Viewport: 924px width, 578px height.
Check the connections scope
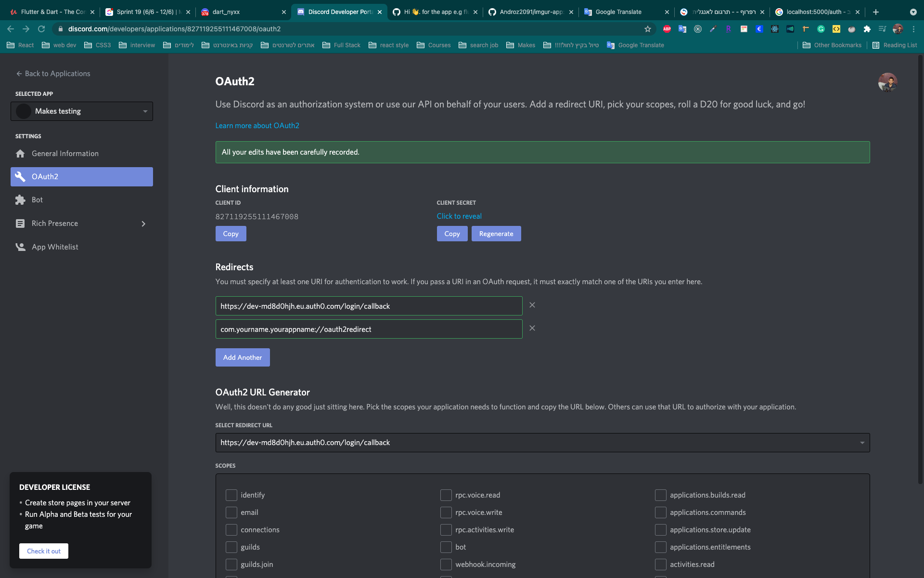[231, 530]
